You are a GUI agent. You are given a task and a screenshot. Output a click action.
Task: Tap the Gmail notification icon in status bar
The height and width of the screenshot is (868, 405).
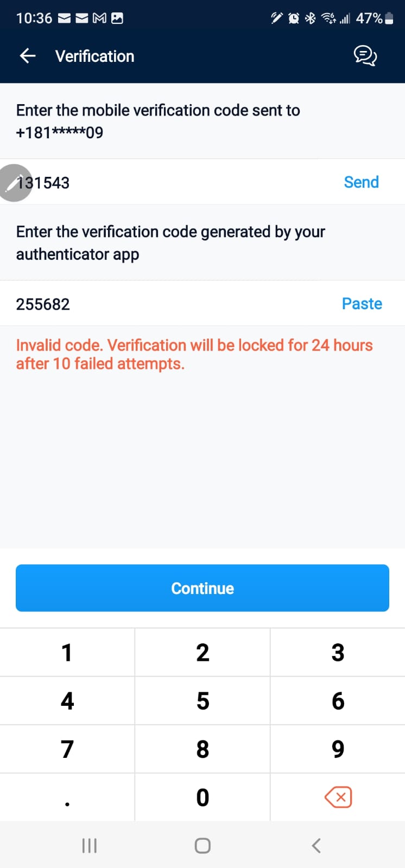coord(99,18)
